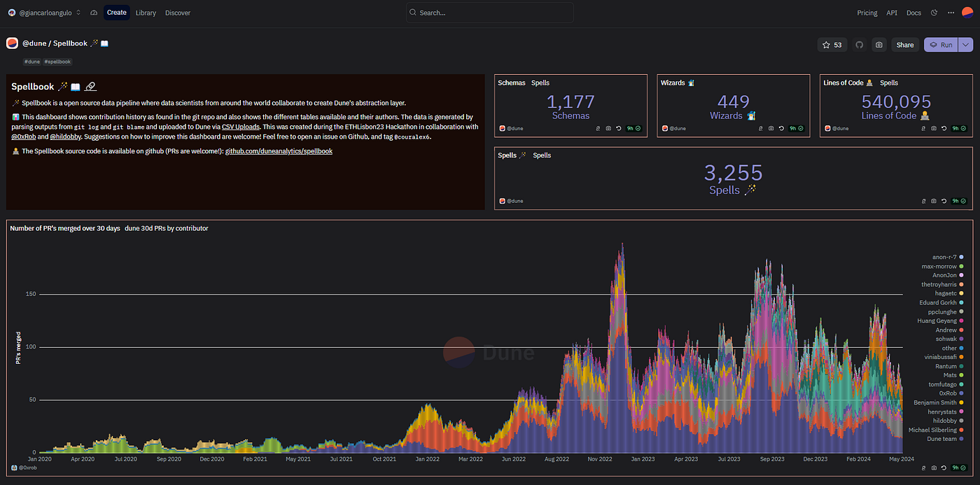Image resolution: width=980 pixels, height=485 pixels.
Task: Open the @0xRob profile link in description
Action: tap(23, 136)
